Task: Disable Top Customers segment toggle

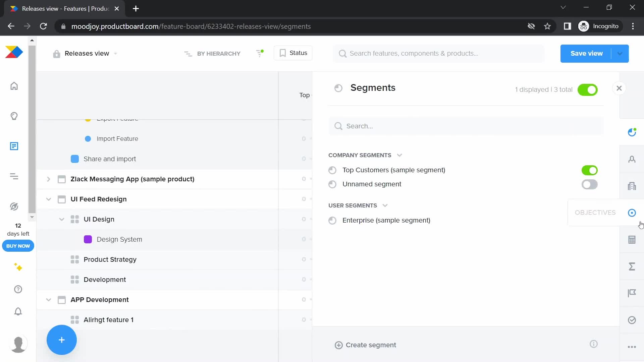Action: coord(590,170)
